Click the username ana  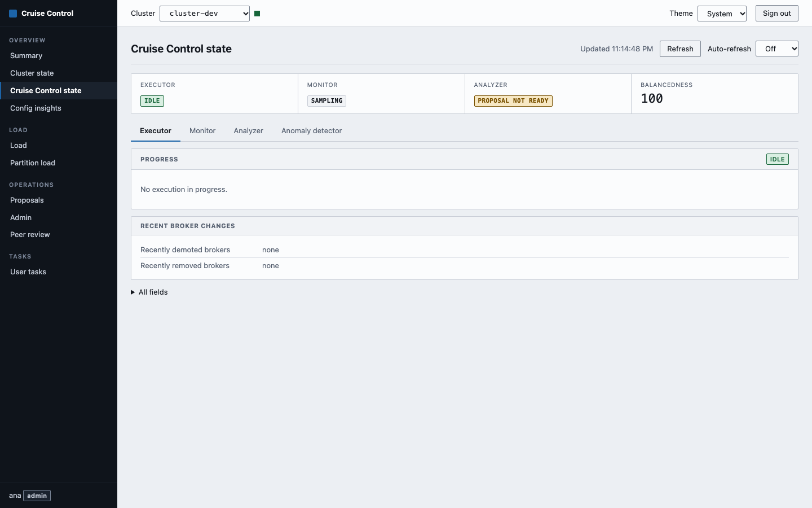pyautogui.click(x=15, y=496)
